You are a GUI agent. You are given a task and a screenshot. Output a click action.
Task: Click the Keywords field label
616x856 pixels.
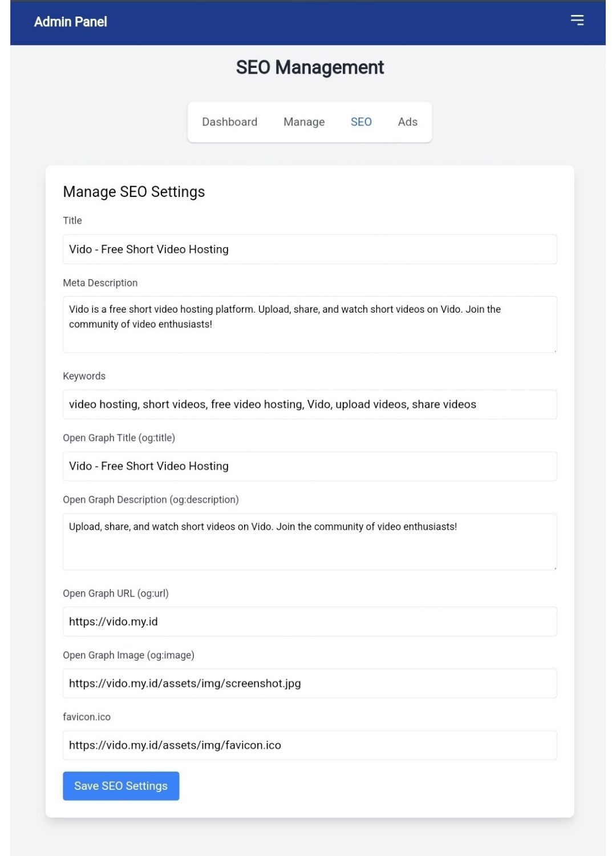coord(84,376)
